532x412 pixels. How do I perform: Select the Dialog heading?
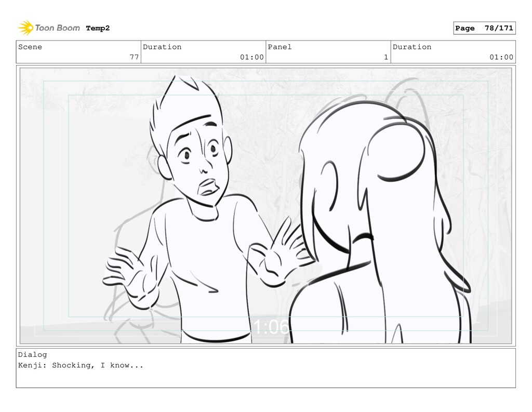tap(33, 355)
